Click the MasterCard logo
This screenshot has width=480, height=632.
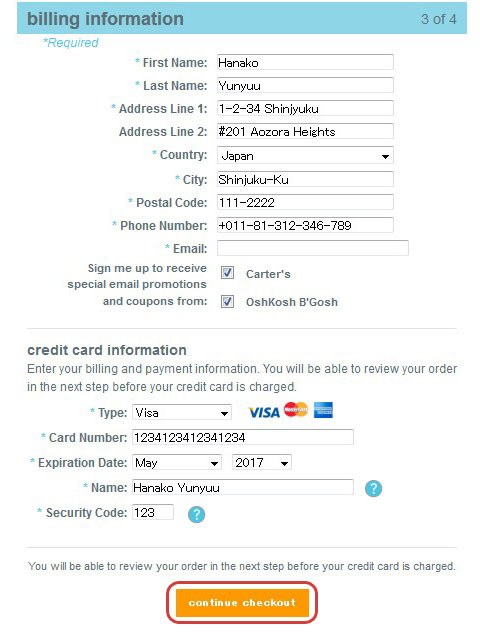tap(296, 410)
